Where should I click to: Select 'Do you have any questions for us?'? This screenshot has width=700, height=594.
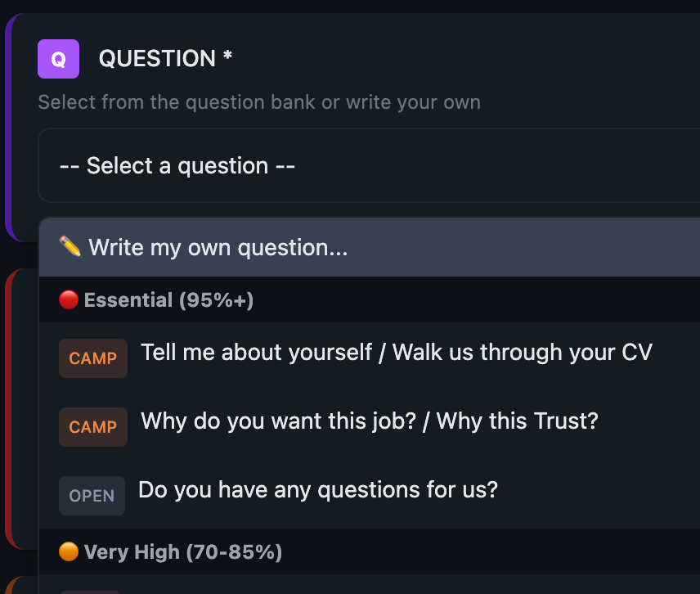click(x=319, y=489)
